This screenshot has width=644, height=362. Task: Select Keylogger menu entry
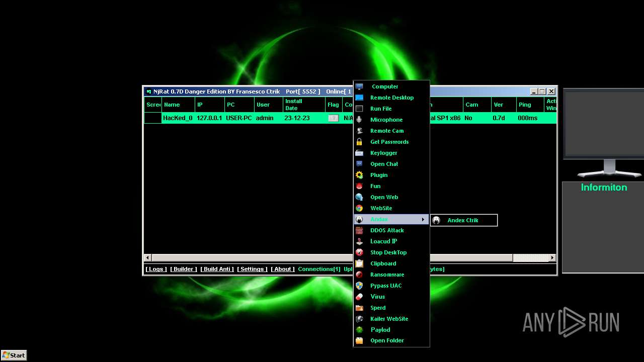point(391,153)
